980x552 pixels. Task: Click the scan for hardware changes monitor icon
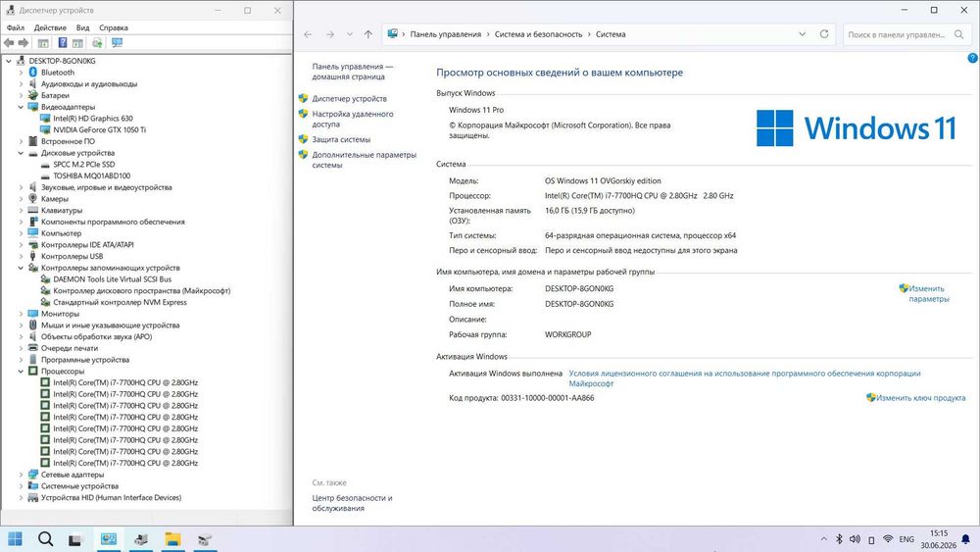117,42
